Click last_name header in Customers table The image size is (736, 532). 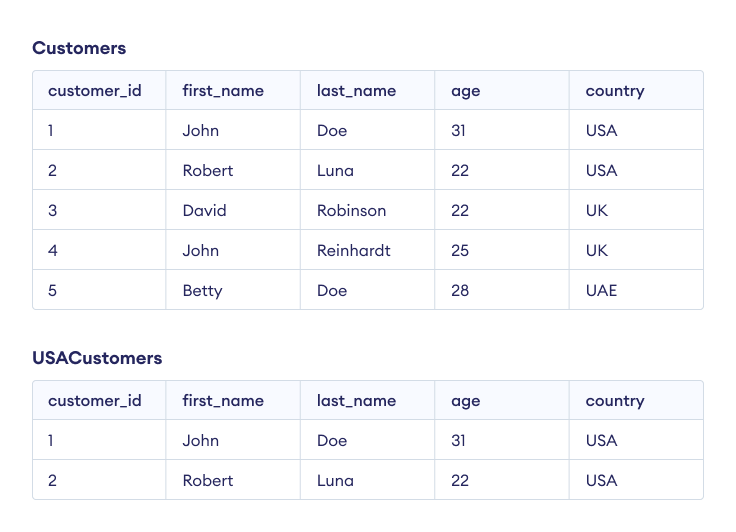click(x=356, y=91)
